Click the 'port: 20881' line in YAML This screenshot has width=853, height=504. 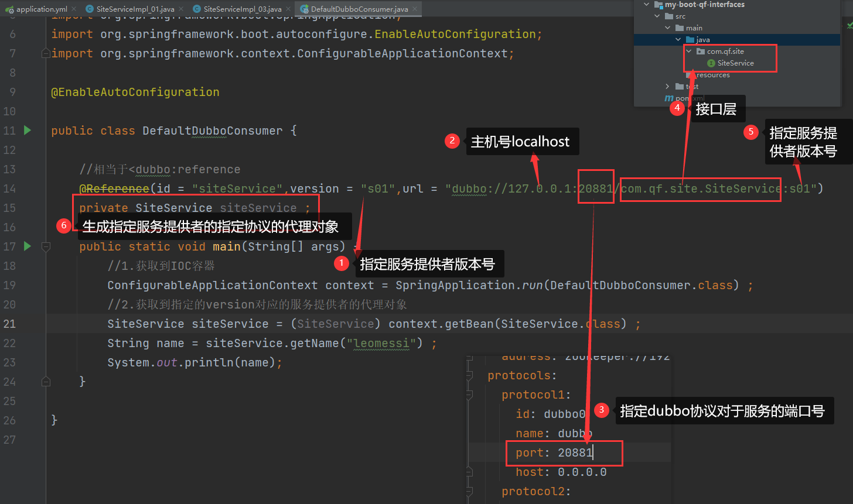tap(555, 452)
